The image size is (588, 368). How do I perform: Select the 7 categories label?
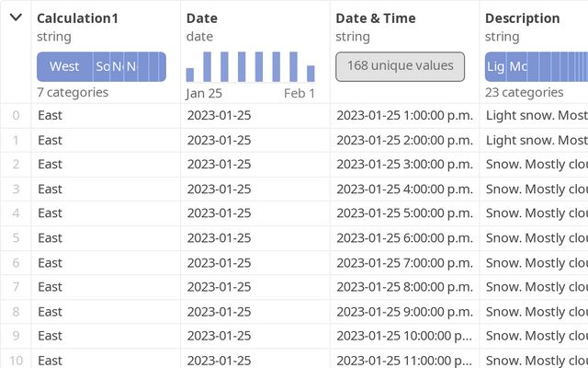pyautogui.click(x=73, y=92)
